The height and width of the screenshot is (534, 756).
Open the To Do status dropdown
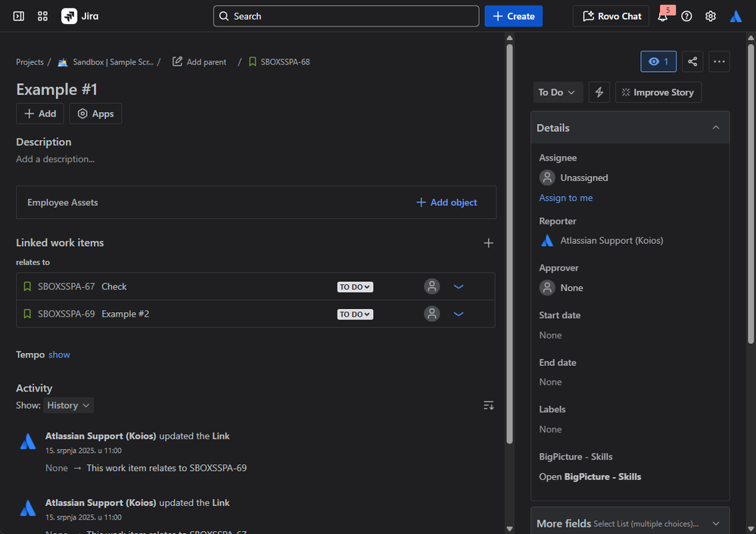558,92
